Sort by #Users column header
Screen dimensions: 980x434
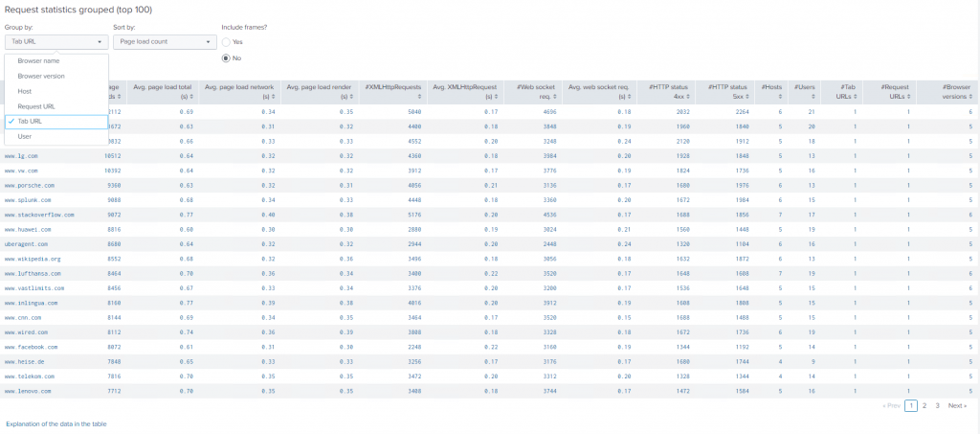coord(804,92)
